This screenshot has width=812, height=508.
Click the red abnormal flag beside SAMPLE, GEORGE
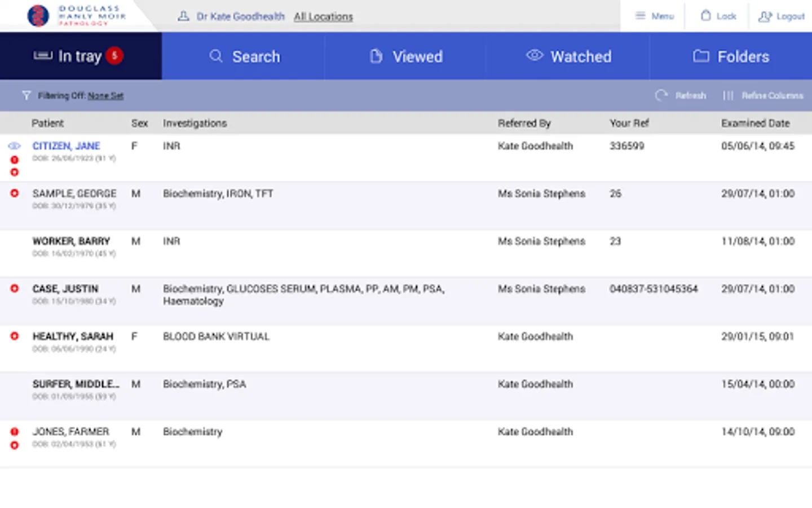pyautogui.click(x=15, y=193)
